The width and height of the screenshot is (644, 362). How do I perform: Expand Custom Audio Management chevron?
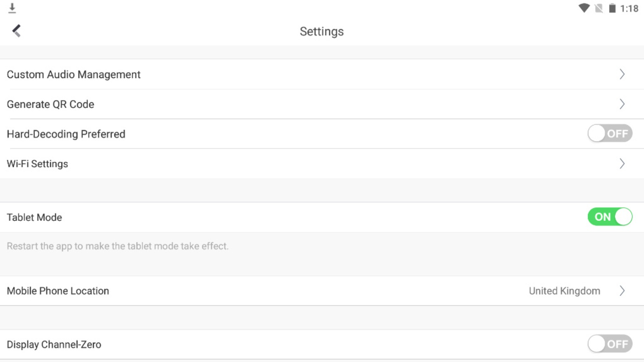pos(622,74)
